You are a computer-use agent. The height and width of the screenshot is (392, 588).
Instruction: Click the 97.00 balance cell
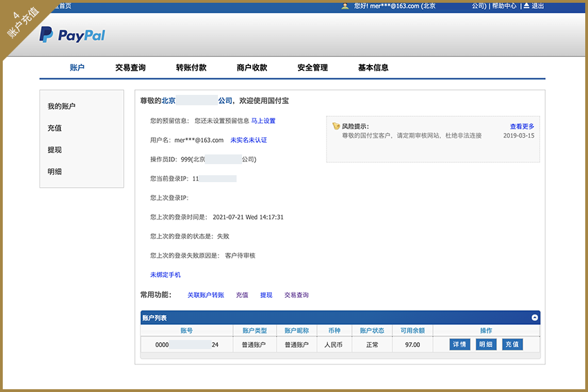pos(412,345)
